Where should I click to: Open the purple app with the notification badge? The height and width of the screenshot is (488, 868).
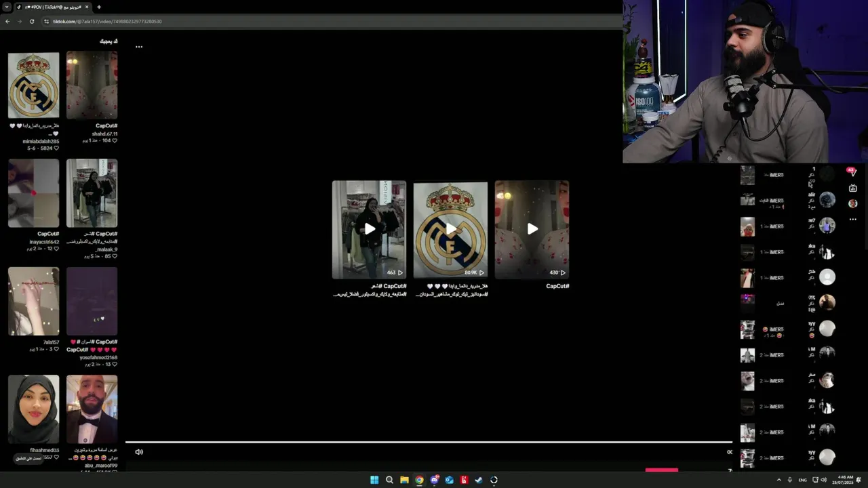click(434, 480)
